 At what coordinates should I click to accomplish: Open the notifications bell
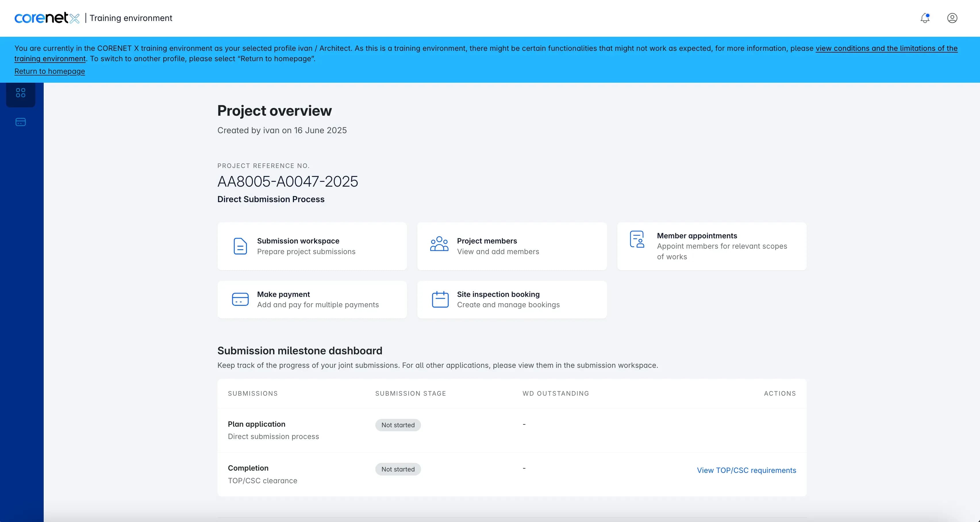(x=925, y=18)
